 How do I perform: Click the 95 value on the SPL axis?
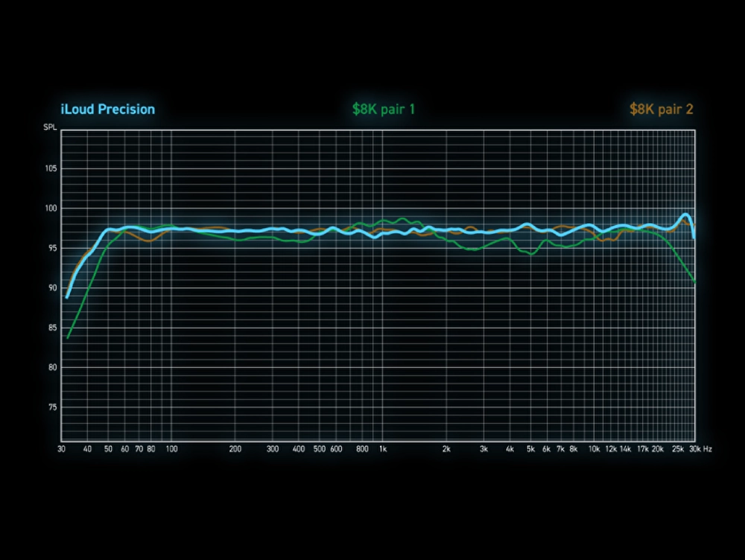[x=52, y=248]
